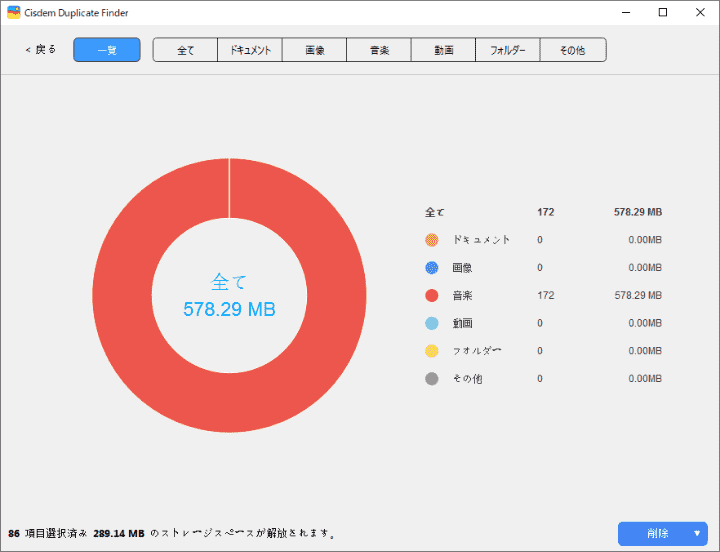Click the Cisdem Duplicate Finder app icon

(x=14, y=12)
